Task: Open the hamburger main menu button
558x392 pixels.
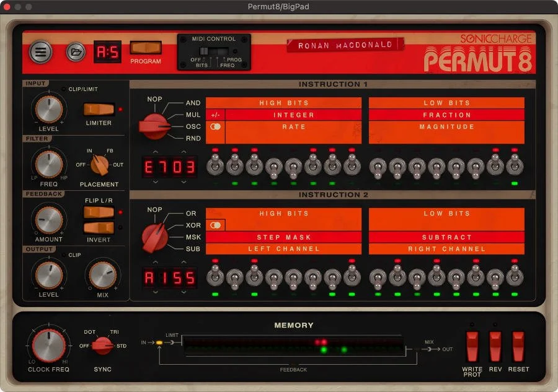Action: [40, 52]
